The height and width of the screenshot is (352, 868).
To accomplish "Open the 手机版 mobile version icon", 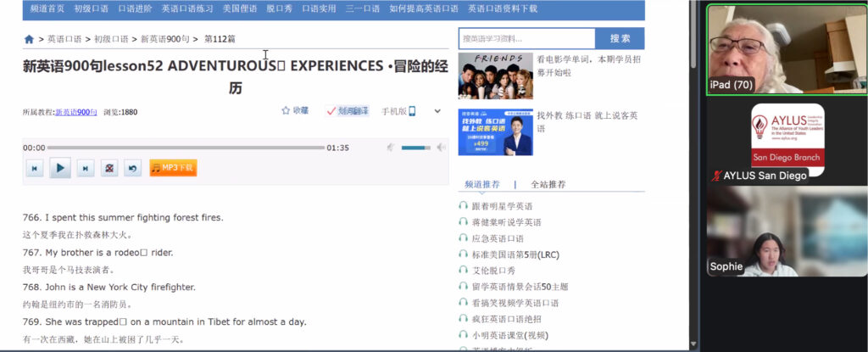I will [412, 111].
